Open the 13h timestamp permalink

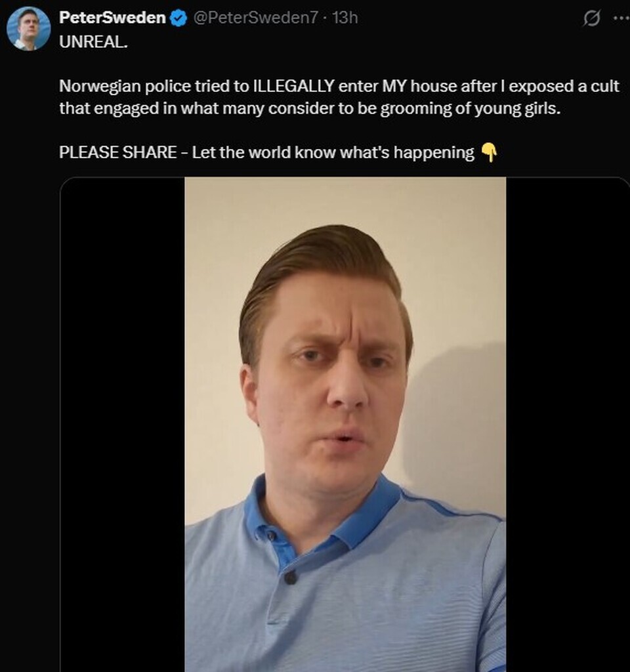point(345,18)
